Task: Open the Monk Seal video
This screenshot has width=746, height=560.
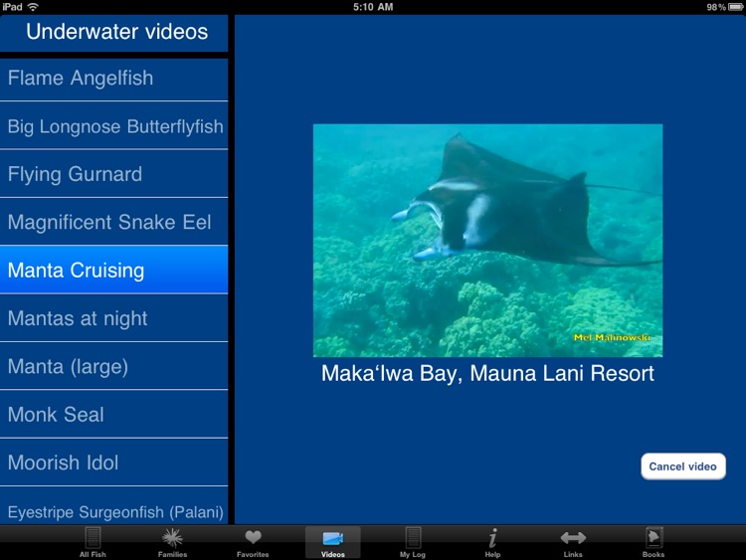Action: 113,415
